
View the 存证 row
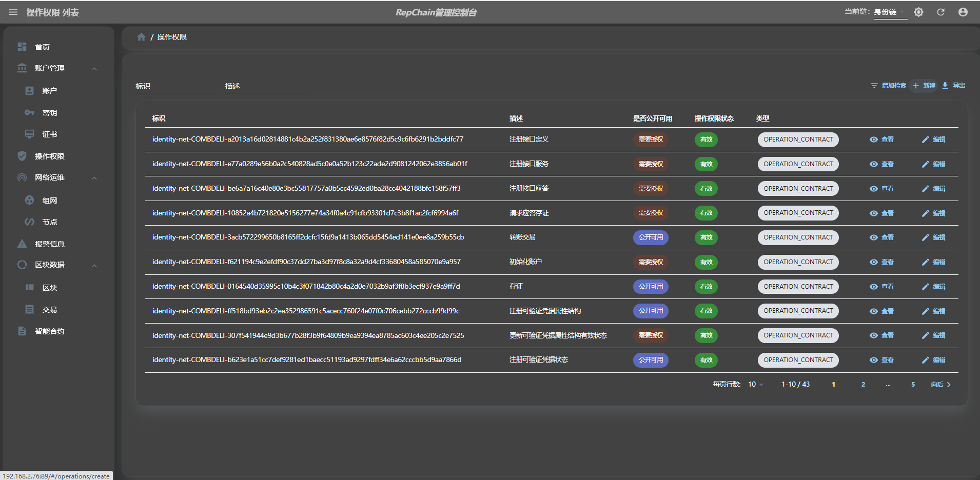[x=882, y=287]
